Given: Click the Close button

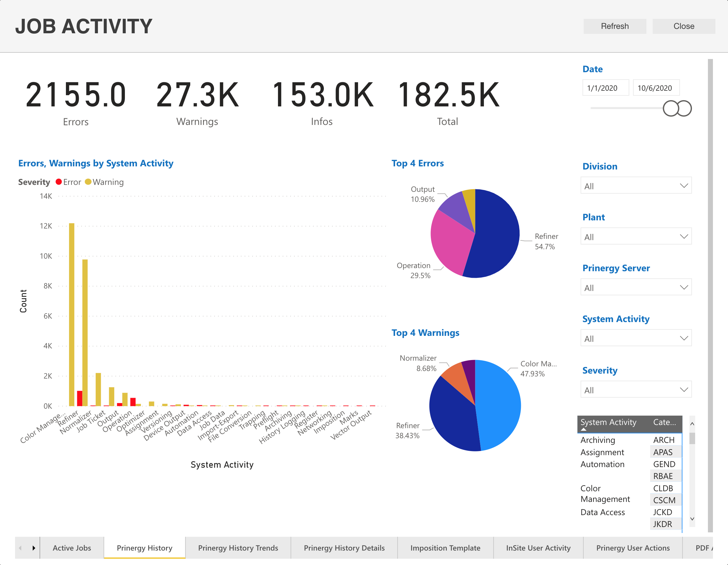Looking at the screenshot, I should [x=683, y=26].
